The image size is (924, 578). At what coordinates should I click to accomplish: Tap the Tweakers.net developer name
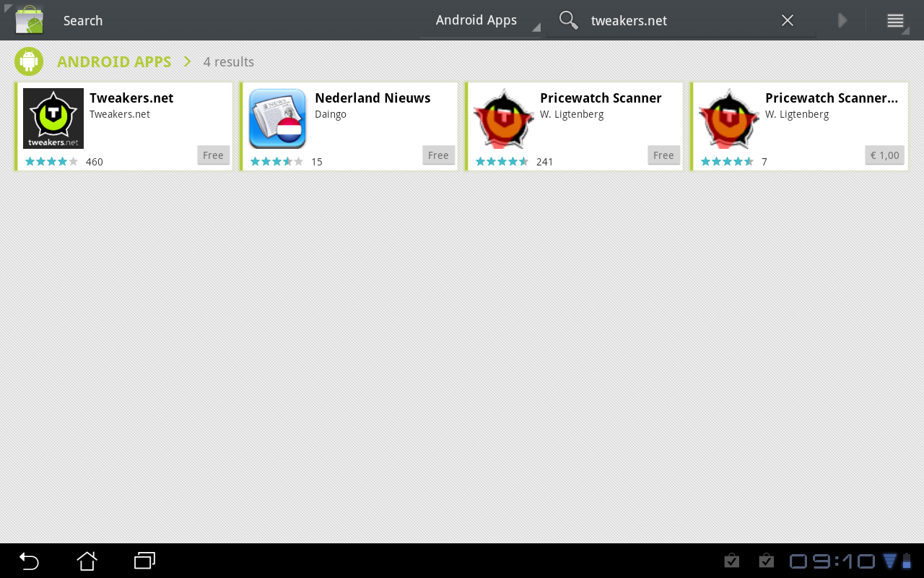click(120, 114)
